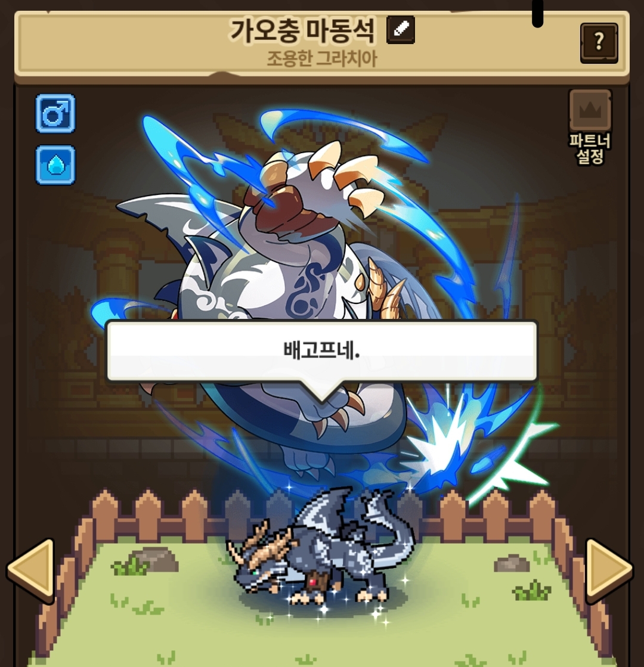Click the pointer tail of speech bubble
The width and height of the screenshot is (644, 667).
coord(322,392)
